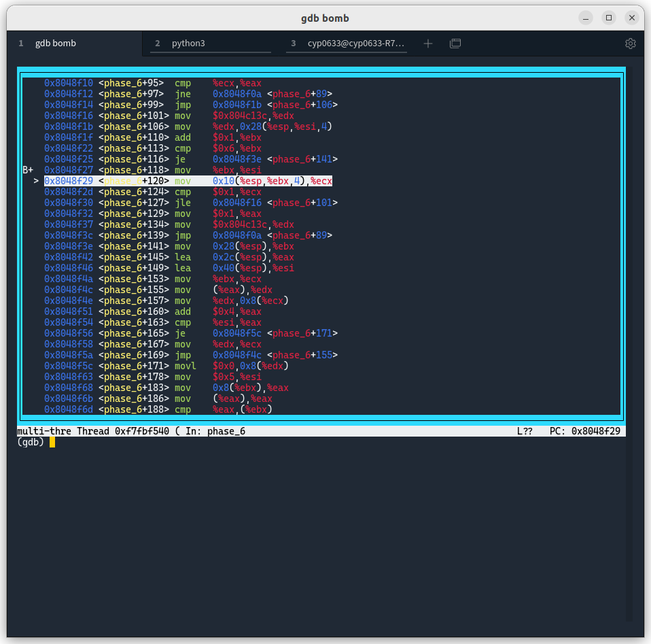Click operand 0x8(%ebx),%eax
This screenshot has width=651, height=644.
coord(251,388)
